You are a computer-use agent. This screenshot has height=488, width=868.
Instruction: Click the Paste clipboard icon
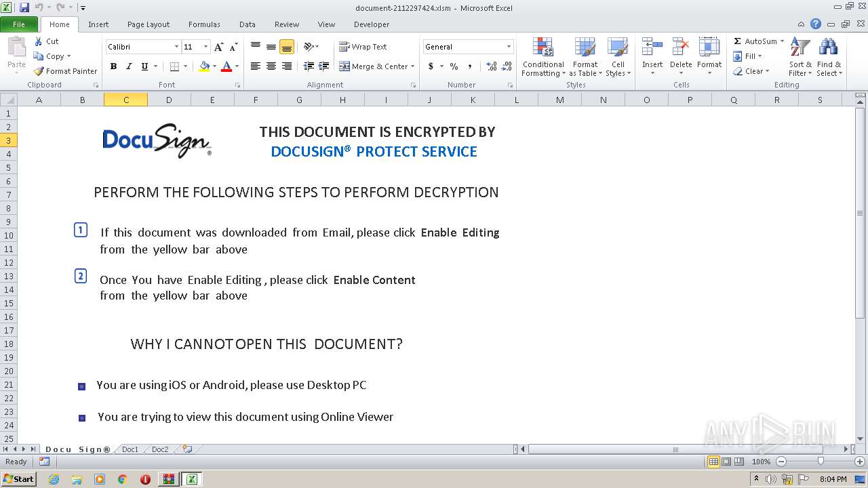(16, 48)
